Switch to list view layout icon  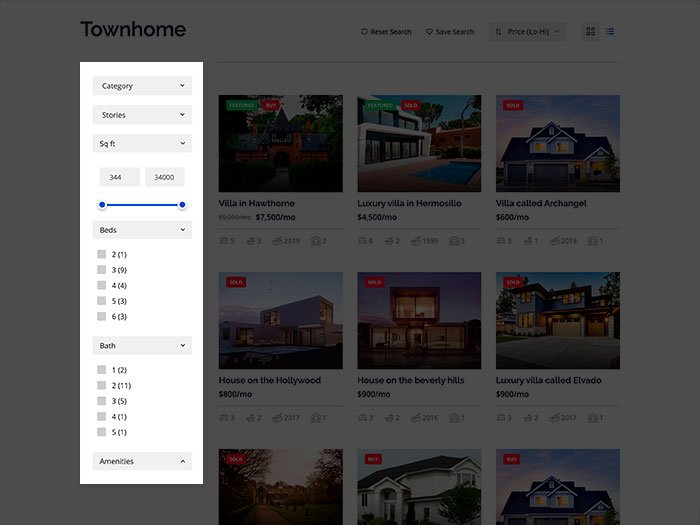tap(610, 32)
